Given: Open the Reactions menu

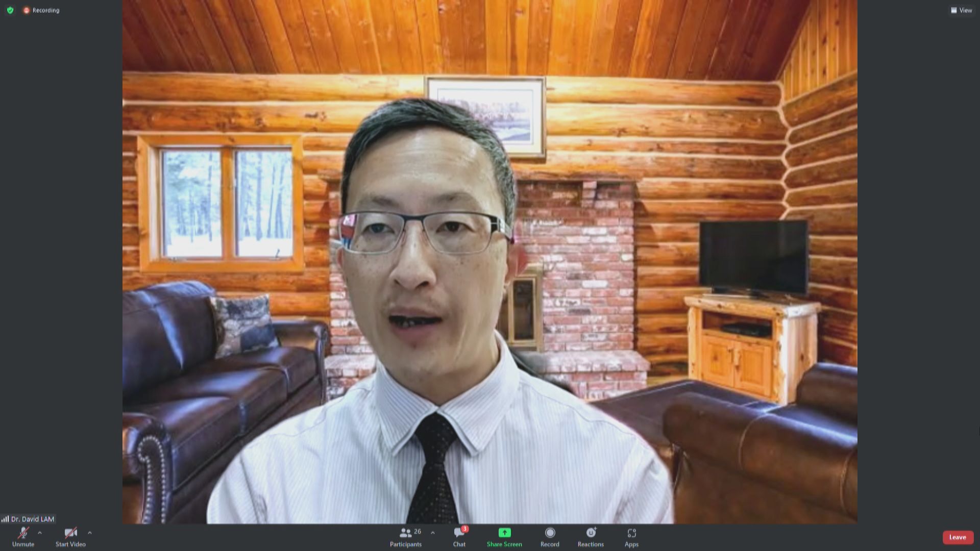Looking at the screenshot, I should pos(591,536).
